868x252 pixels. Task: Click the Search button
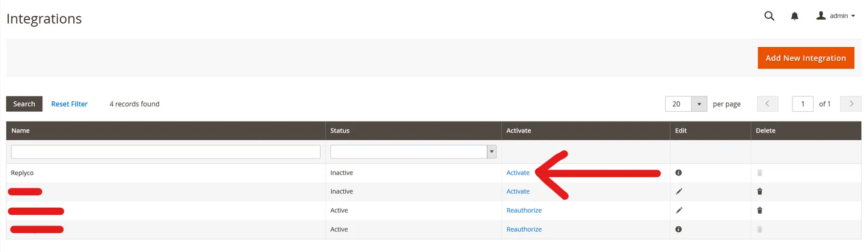[x=24, y=104]
